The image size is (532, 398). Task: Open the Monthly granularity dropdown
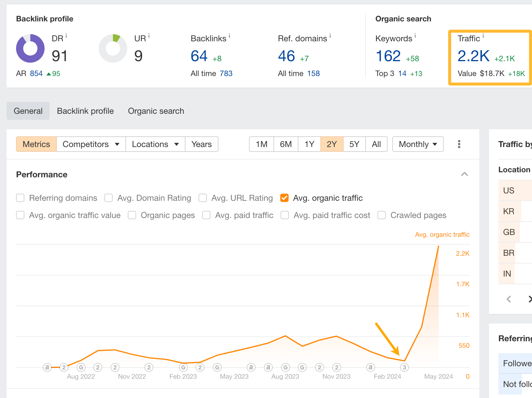[418, 144]
